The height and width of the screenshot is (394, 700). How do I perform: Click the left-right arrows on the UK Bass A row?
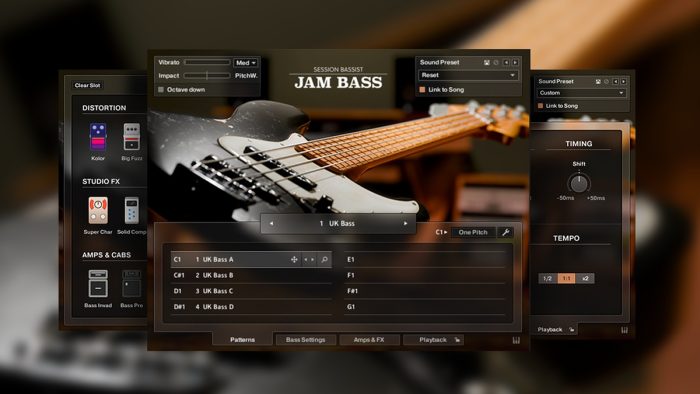[x=309, y=259]
